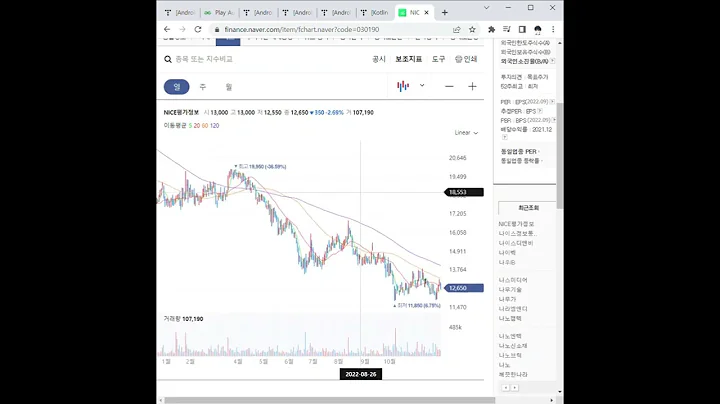The height and width of the screenshot is (404, 720).
Task: Go back to the previous page
Action: [167, 29]
